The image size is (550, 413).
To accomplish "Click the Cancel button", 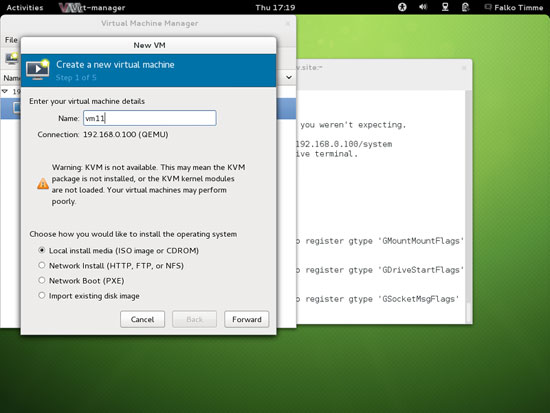I will point(142,319).
